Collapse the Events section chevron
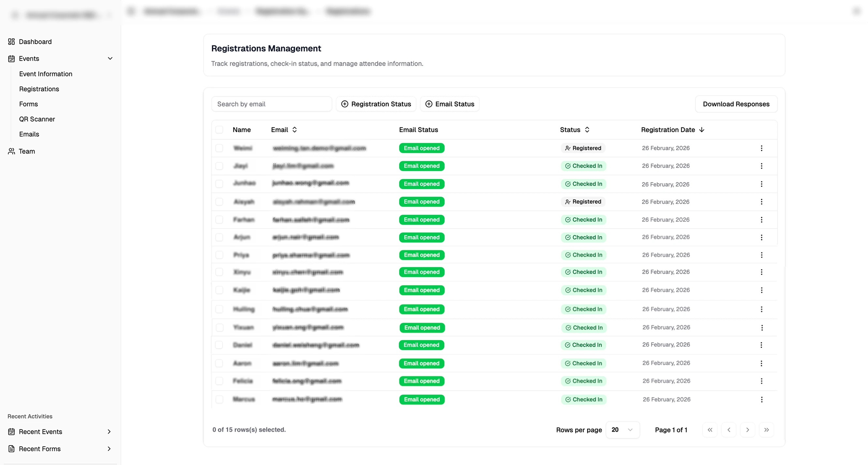The width and height of the screenshot is (868, 465). 110,58
